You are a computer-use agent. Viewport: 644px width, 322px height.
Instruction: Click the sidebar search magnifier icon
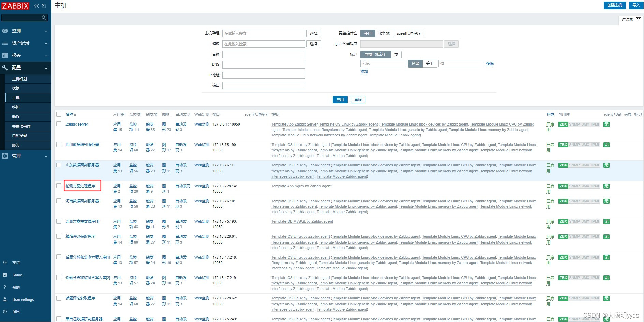44,18
